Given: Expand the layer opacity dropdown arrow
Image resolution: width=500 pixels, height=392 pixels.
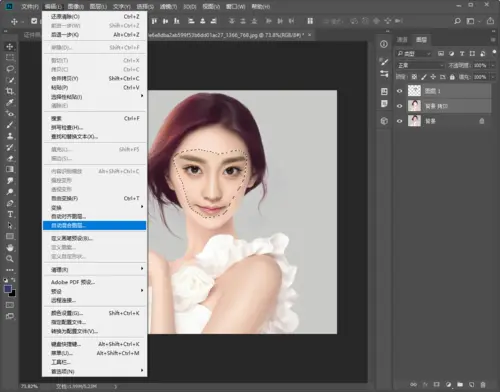Looking at the screenshot, I should (493, 65).
